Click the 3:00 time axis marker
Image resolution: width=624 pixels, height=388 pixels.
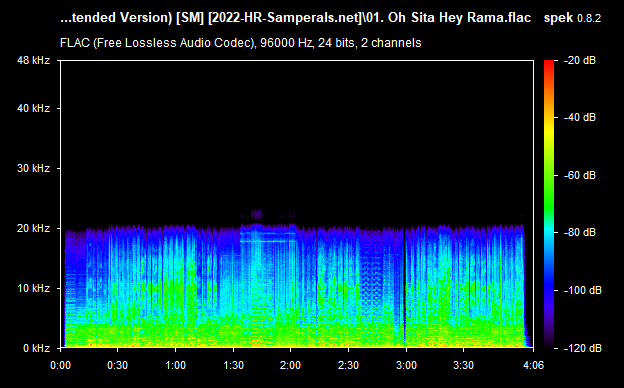pos(406,365)
